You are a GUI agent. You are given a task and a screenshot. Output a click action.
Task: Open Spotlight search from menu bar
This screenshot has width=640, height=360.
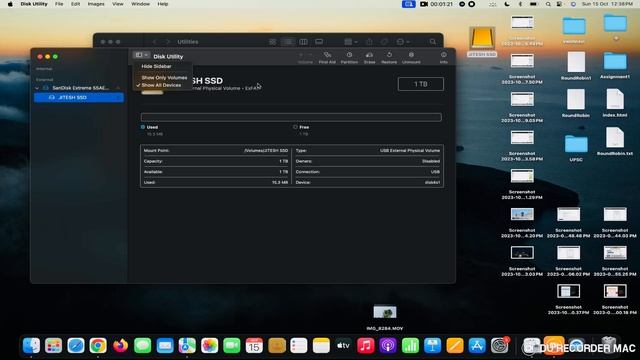pos(548,4)
